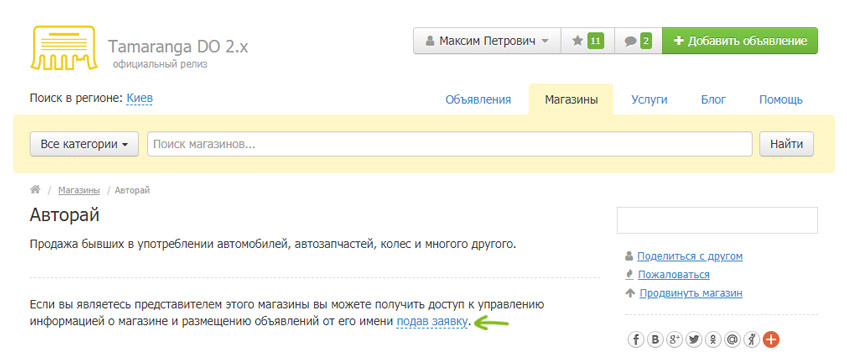Go to the Блог tab

click(x=714, y=99)
